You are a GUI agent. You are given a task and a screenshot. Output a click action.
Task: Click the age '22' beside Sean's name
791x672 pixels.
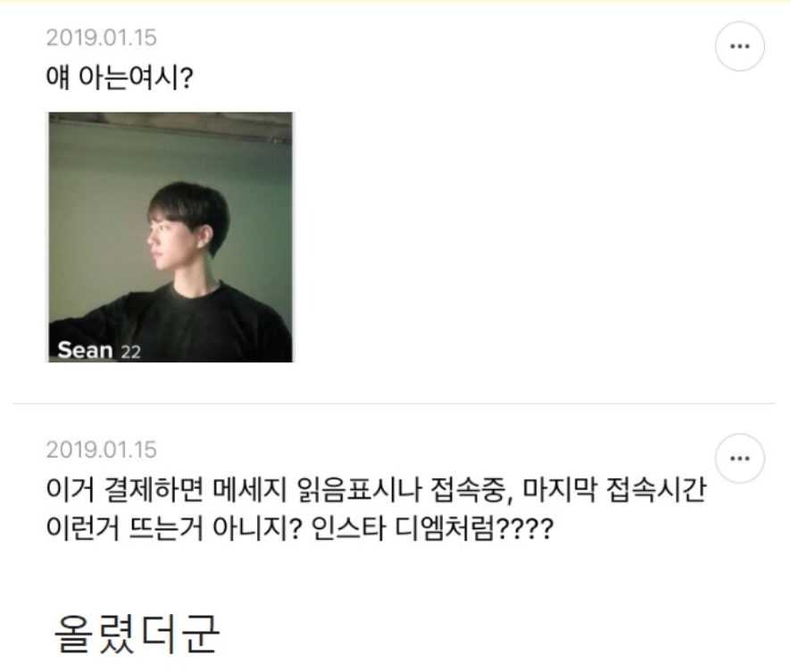coord(130,352)
